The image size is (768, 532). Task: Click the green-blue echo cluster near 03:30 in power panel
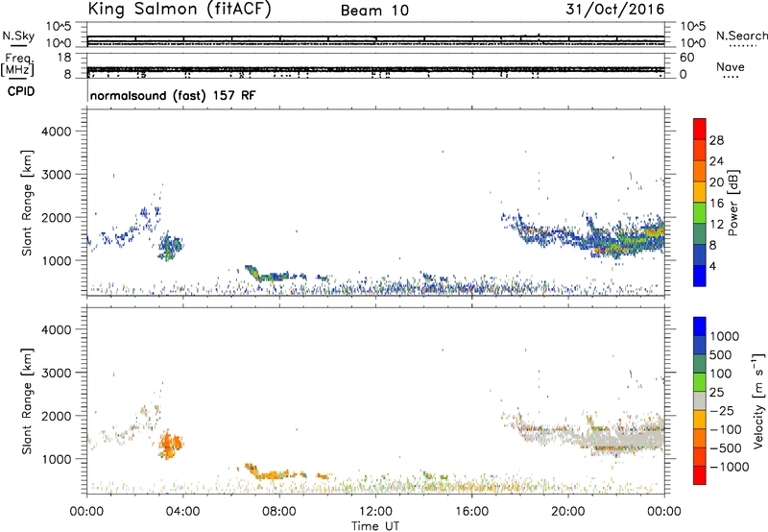[170, 247]
